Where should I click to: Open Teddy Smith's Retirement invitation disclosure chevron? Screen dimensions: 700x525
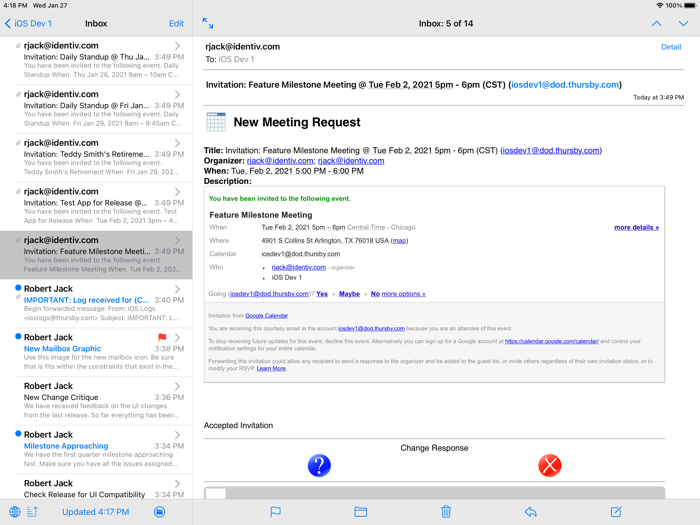click(x=178, y=143)
